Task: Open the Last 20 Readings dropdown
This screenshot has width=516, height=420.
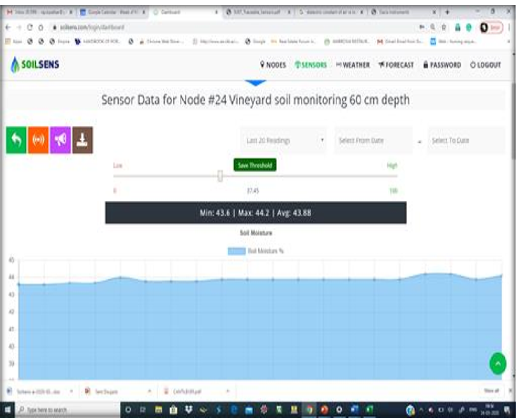Action: click(x=284, y=141)
